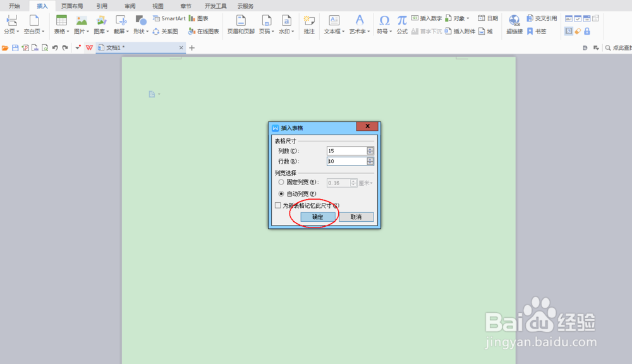This screenshot has width=632, height=364.
Task: Open the 章节 ribbon tab
Action: (186, 6)
